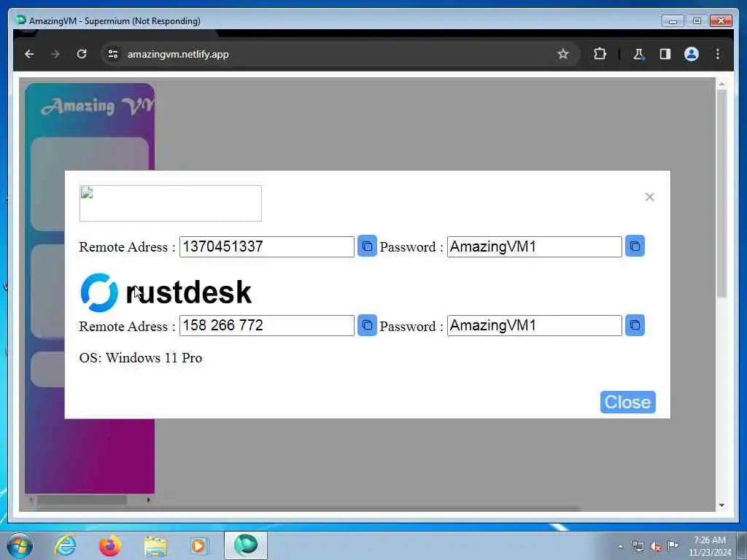Image resolution: width=747 pixels, height=560 pixels.
Task: Open the Action Center flag icon
Action: 673,545
